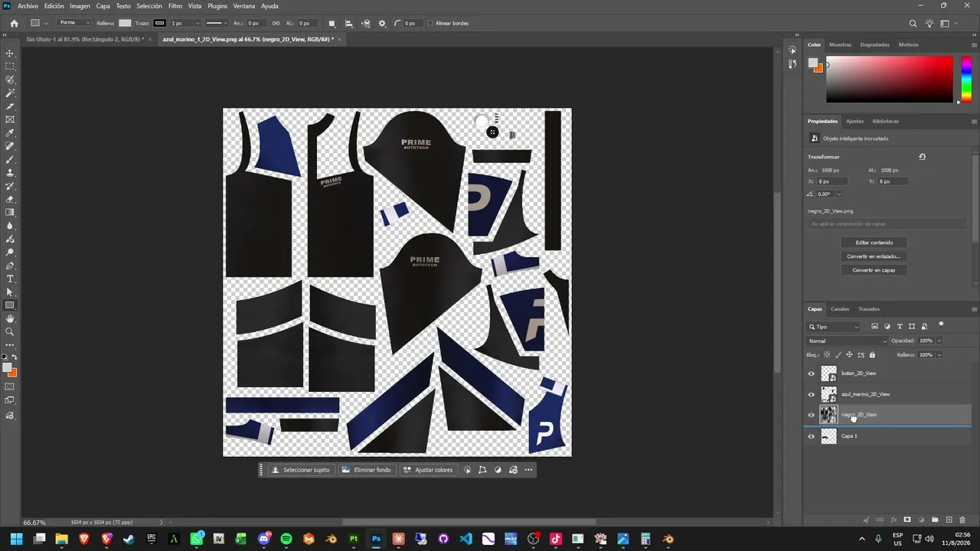
Task: Select the Frame tool
Action: (x=10, y=119)
